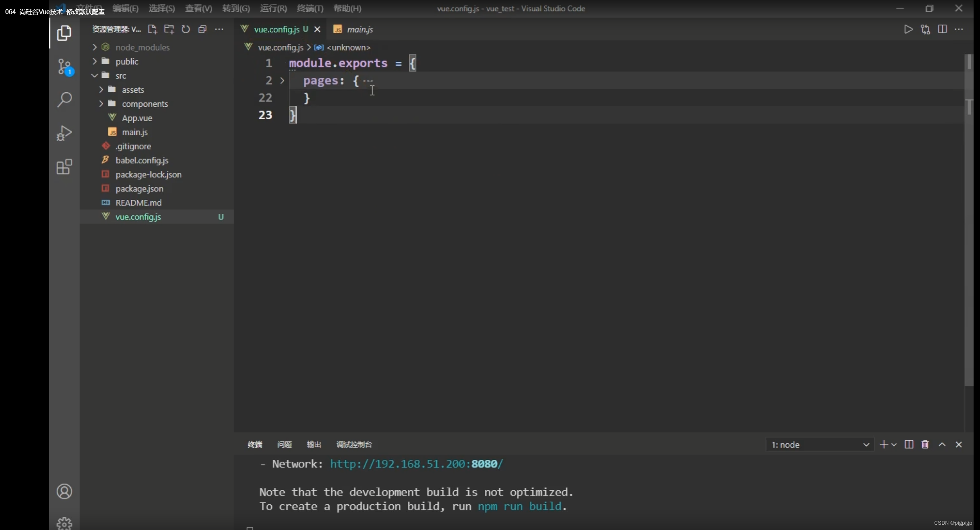Screen dimensions: 980x530
Task: Click the <unknown> breadcrumb symbol
Action: [348, 47]
